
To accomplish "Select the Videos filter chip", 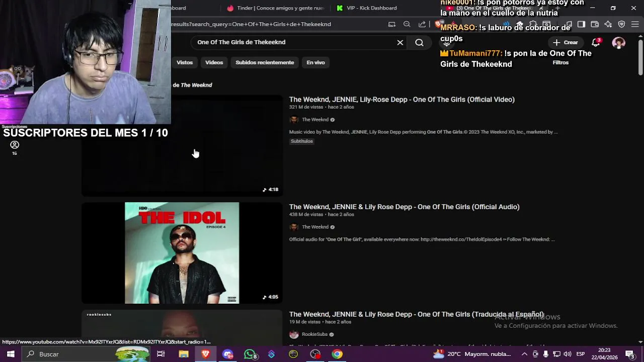I will point(214,62).
